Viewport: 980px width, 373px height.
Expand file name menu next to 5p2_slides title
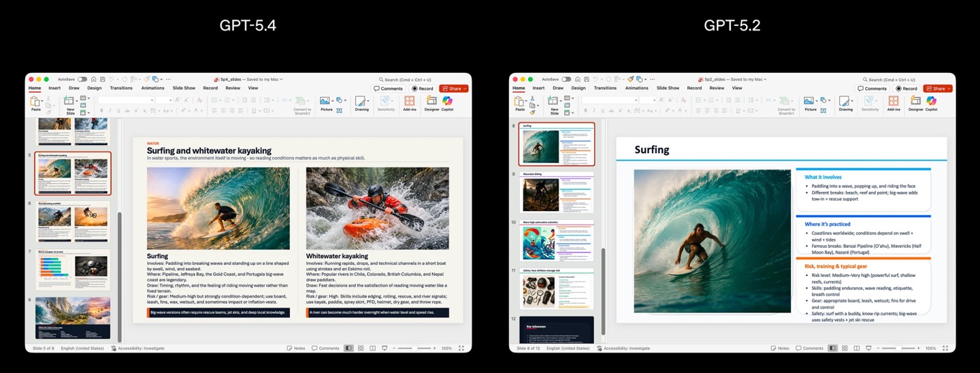point(766,80)
